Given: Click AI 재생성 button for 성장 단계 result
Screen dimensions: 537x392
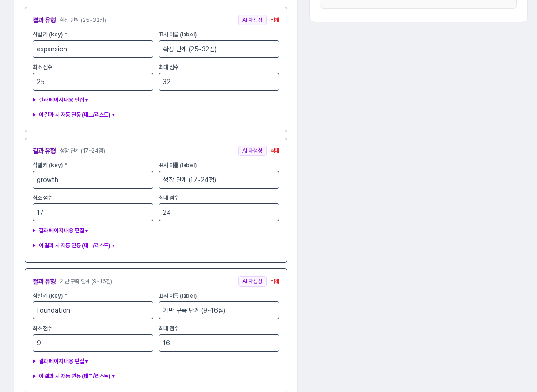Looking at the screenshot, I should click(x=253, y=151).
